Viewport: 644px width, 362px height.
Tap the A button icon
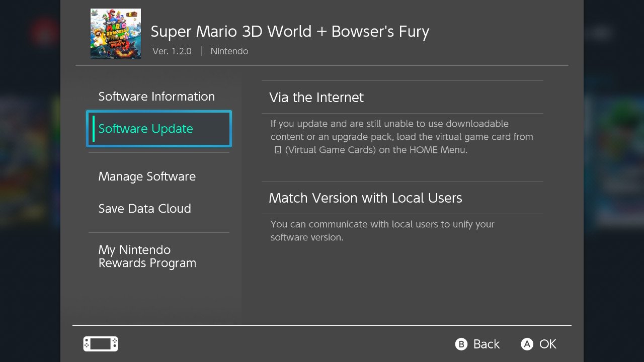527,344
